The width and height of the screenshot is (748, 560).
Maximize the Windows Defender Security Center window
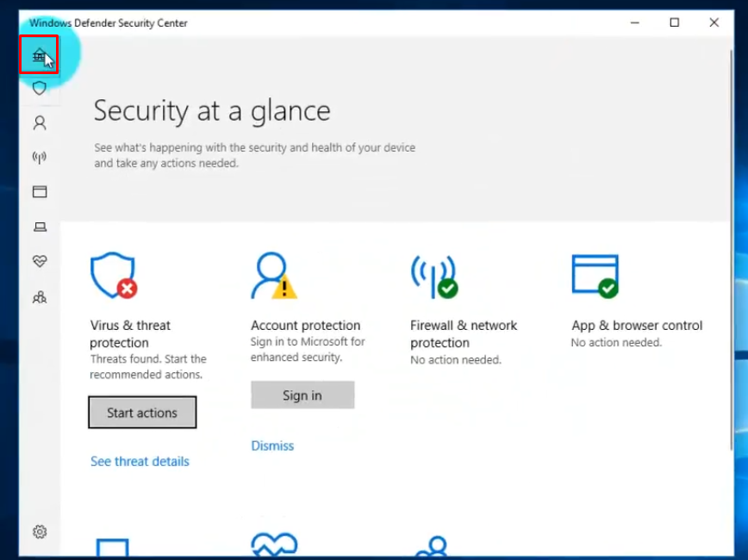tap(675, 23)
